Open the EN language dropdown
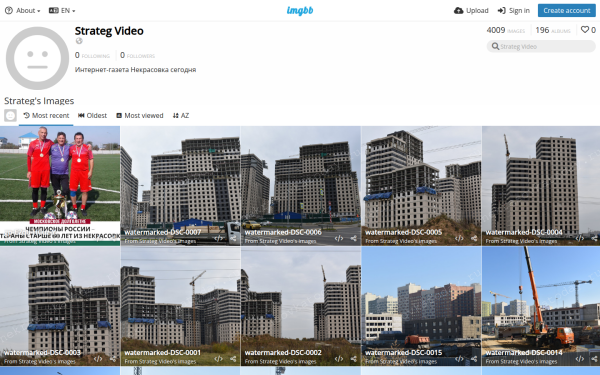600x375 pixels. (62, 11)
